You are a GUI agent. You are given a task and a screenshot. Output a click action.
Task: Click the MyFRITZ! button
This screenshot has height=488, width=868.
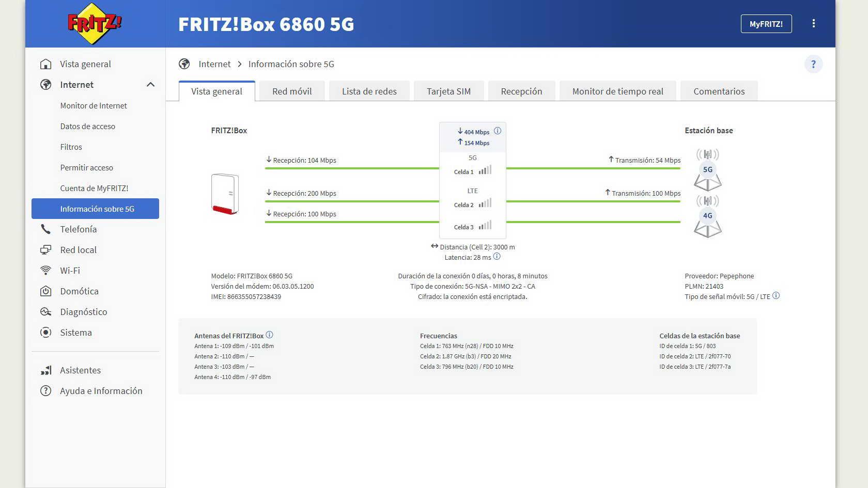point(766,24)
